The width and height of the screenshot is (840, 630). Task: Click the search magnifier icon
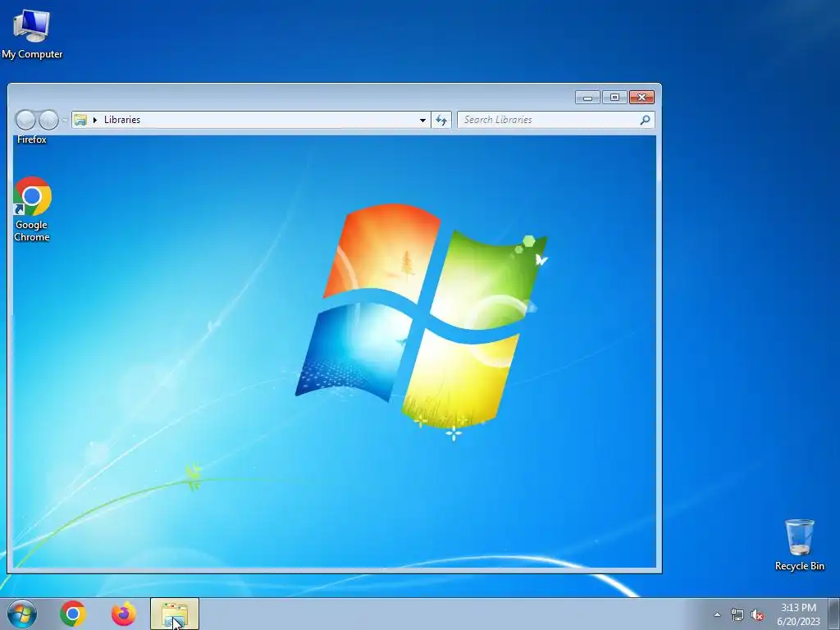(645, 120)
